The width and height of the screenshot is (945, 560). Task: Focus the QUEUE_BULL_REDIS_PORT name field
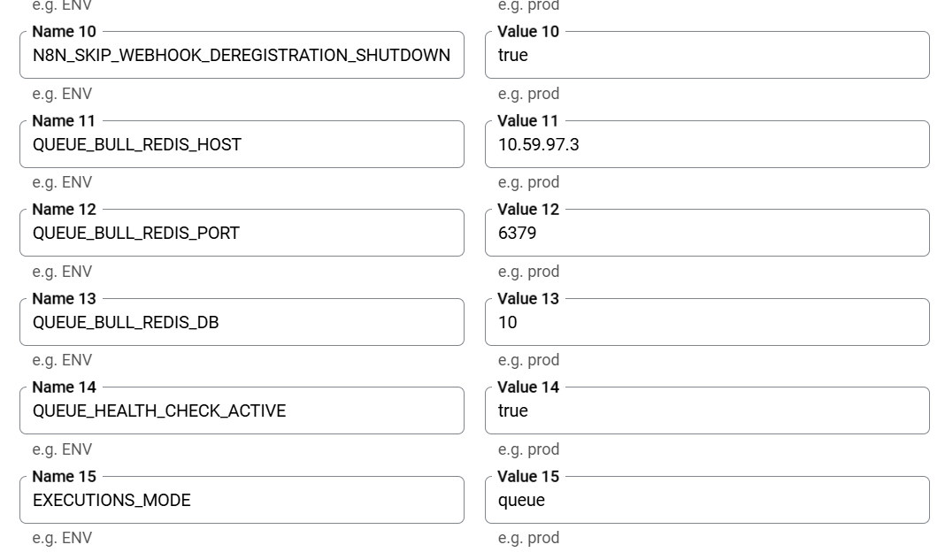point(242,234)
